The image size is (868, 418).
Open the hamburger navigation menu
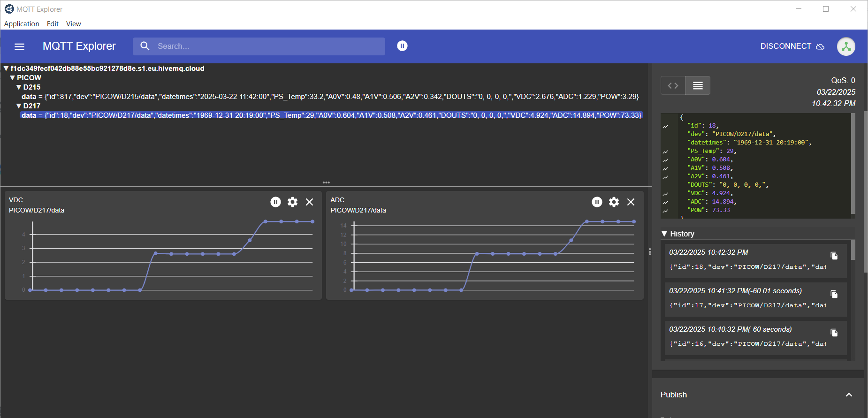19,46
